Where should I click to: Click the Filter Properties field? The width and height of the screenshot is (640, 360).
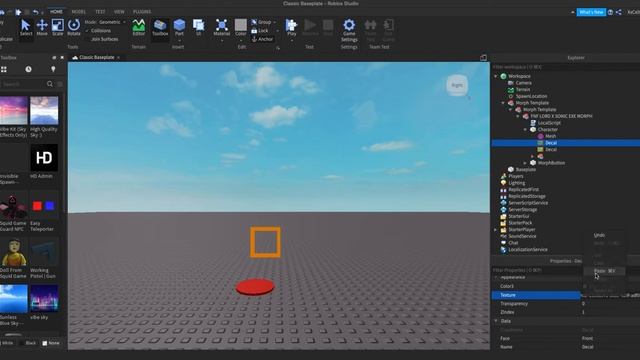[x=536, y=270]
